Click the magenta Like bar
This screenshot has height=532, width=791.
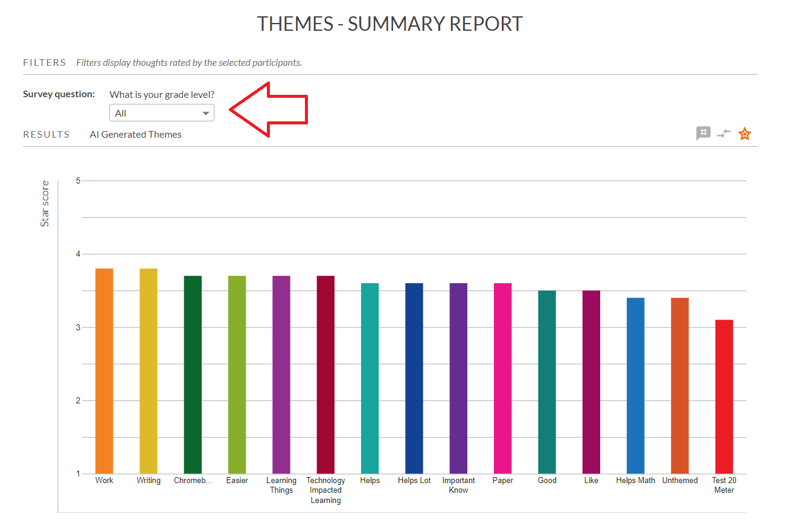click(591, 382)
